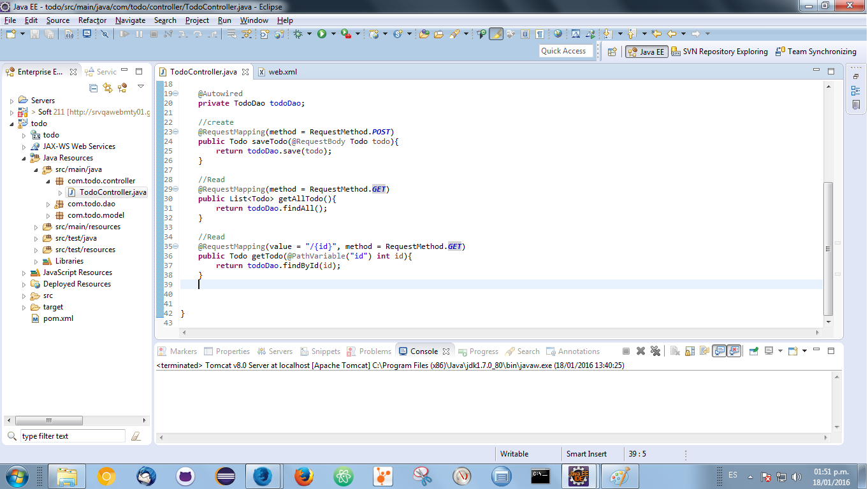This screenshot has height=489, width=868.
Task: Click Previous Annotation toolbar icon
Action: [631, 34]
